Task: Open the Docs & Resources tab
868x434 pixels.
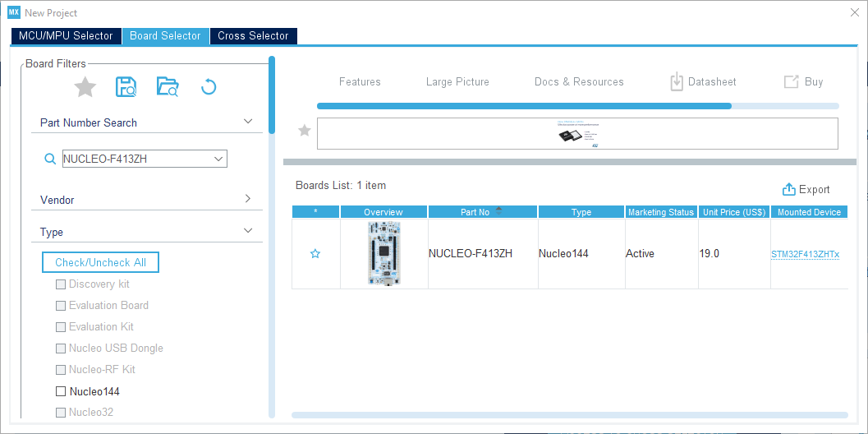Action: [x=579, y=82]
